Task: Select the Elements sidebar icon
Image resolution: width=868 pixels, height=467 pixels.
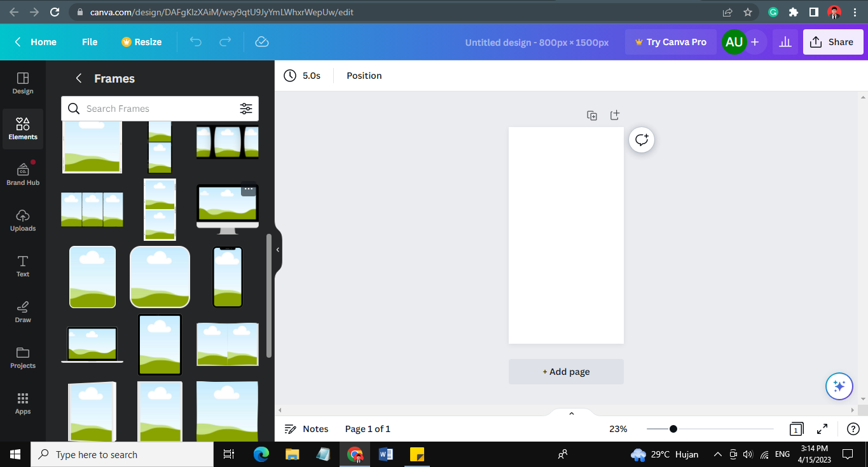Action: (22, 129)
